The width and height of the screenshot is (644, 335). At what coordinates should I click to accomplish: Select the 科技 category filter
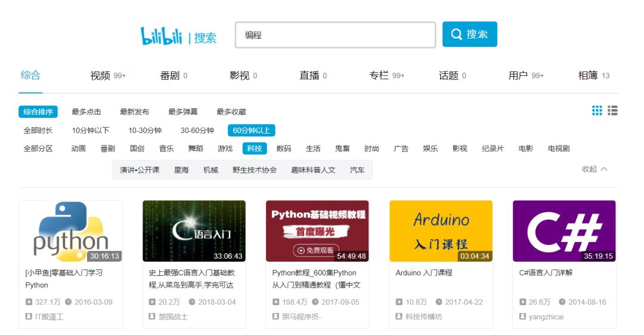pos(255,148)
